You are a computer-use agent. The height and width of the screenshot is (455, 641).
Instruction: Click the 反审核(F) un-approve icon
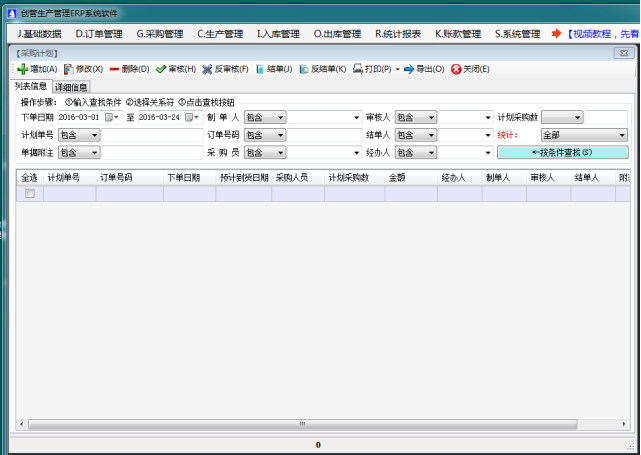[x=207, y=69]
